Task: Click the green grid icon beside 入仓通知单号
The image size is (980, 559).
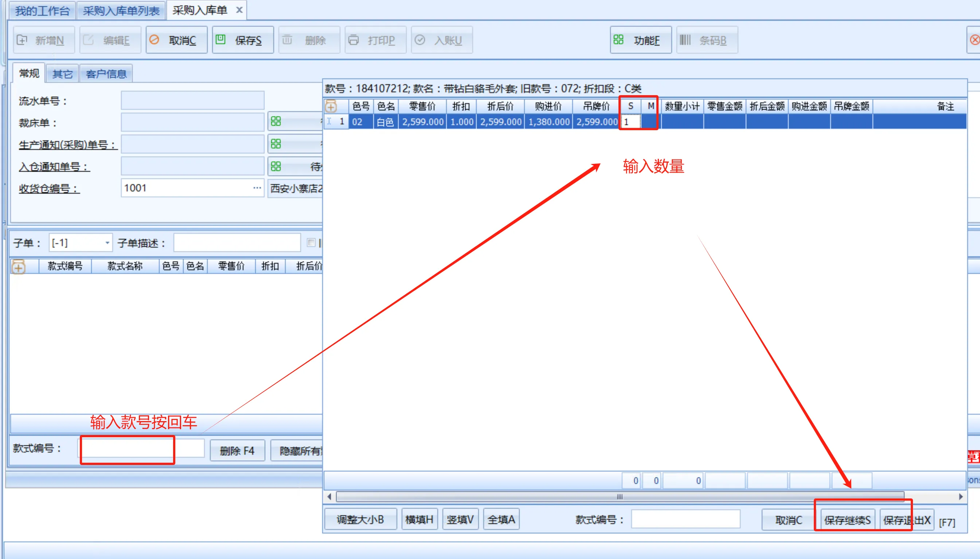Action: [x=276, y=166]
